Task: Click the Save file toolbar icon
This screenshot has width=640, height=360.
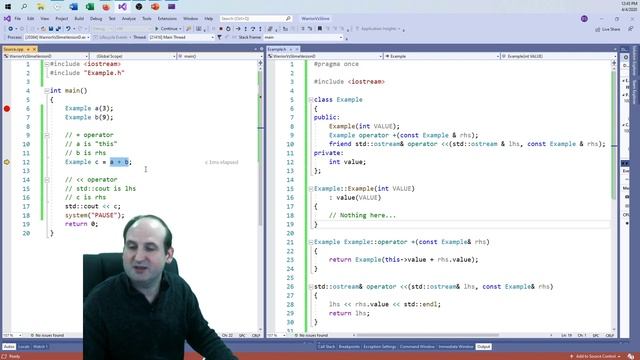Action: click(x=51, y=29)
